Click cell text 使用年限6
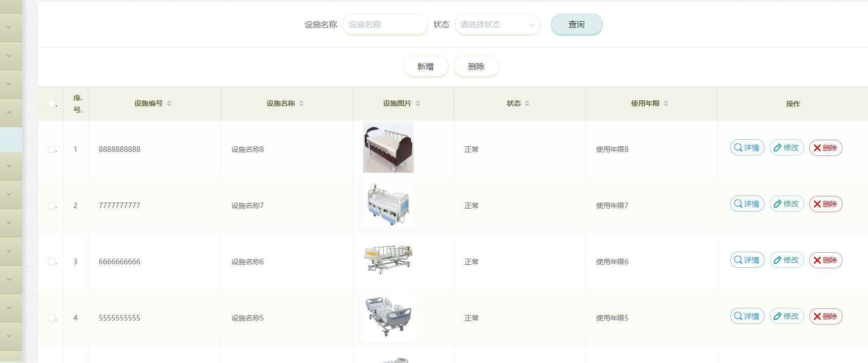Screen dimensions: 868x363 click(x=612, y=262)
